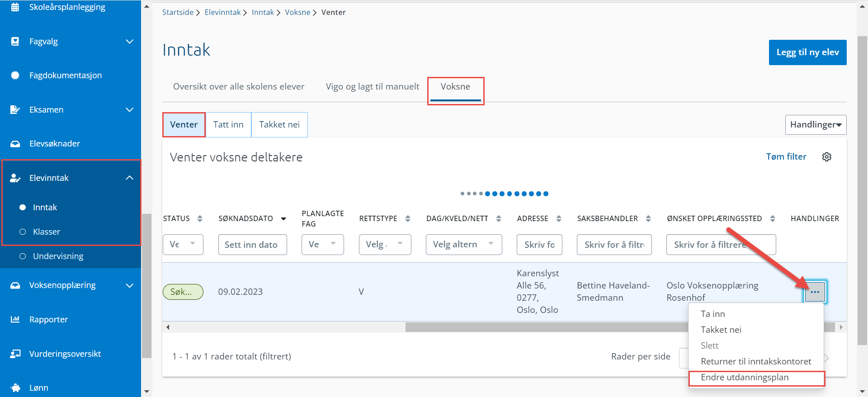
Task: Open the Handlinger dropdown
Action: coord(816,125)
